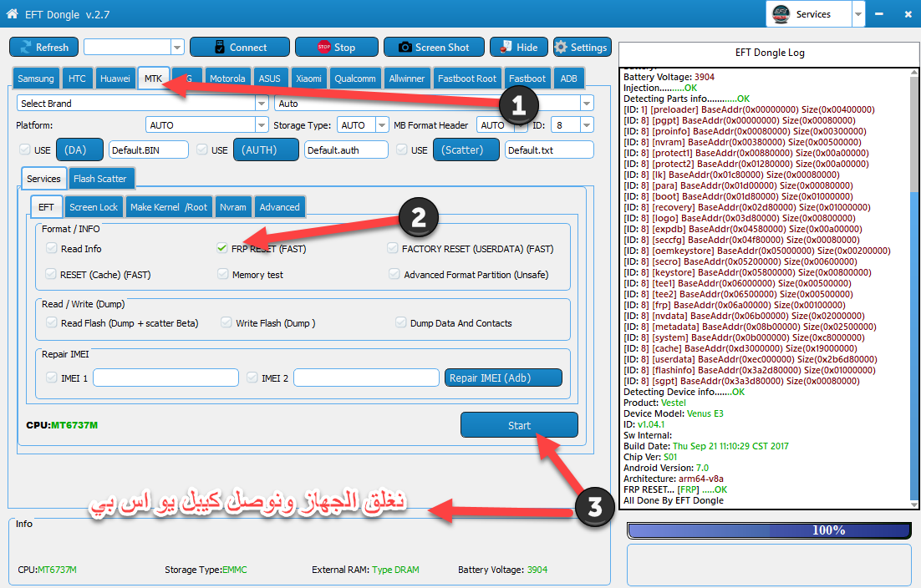Tick the RESET (Cache) (FAST) checkbox

[52, 274]
